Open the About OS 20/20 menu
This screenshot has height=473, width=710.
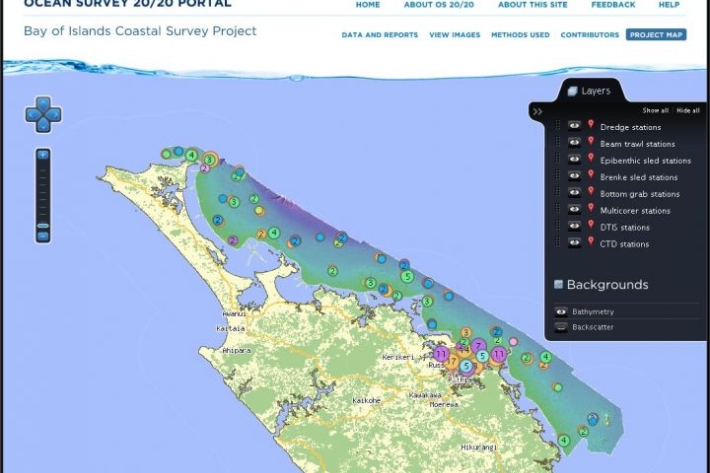coord(438,5)
